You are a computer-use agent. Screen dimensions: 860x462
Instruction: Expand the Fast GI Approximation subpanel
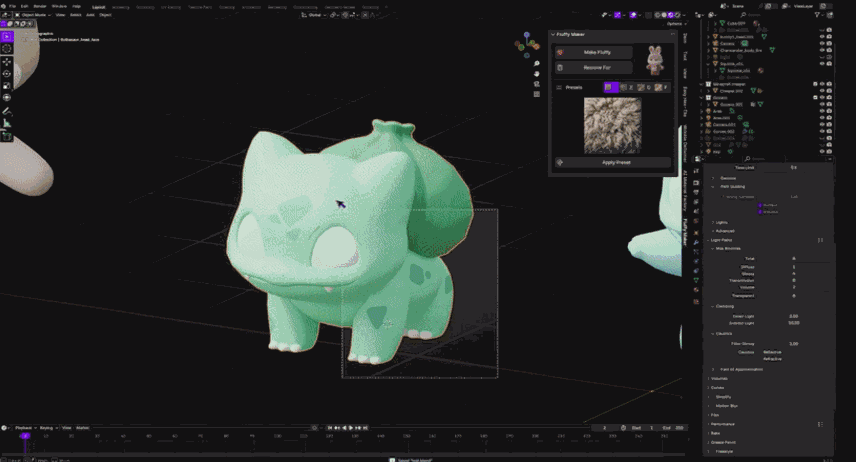click(713, 369)
